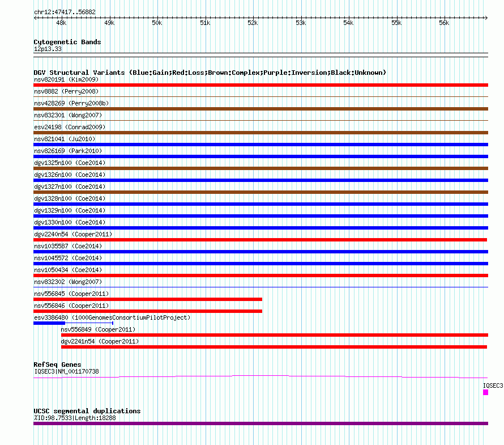Viewport: 504px width, 445px height.
Task: Select esv3386480 (1000GenomesConsortiumPilotProject) label
Action: tap(112, 317)
